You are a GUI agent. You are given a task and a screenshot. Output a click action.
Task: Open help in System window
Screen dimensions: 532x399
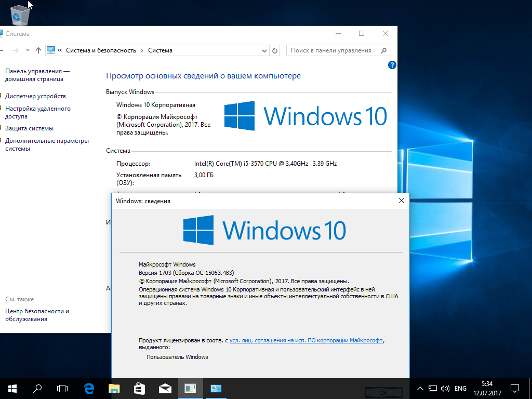click(x=392, y=65)
